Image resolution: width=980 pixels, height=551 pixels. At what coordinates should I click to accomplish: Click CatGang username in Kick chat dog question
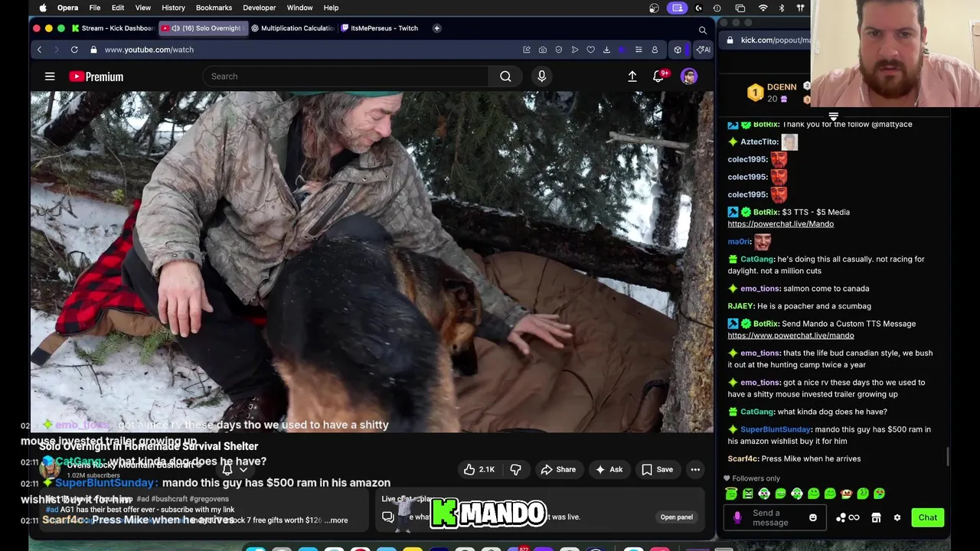[x=756, y=412]
